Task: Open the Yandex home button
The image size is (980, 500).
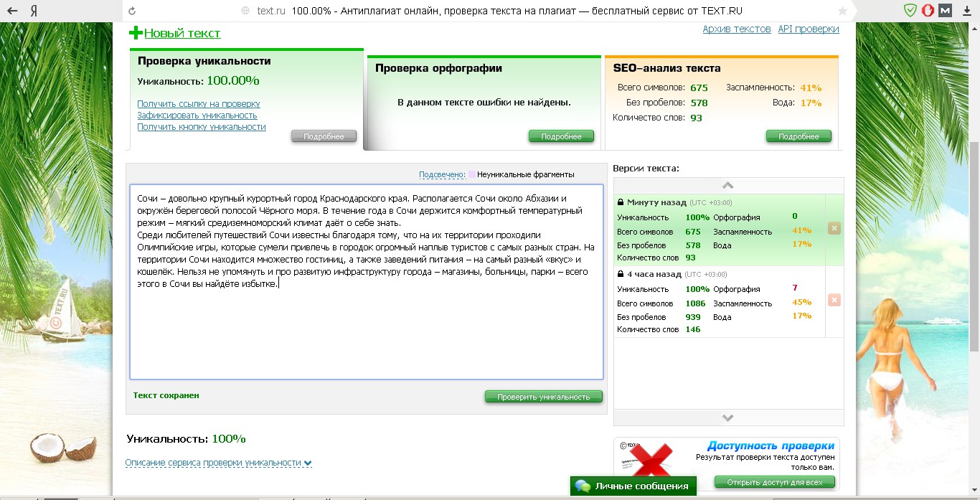Action: 34,11
